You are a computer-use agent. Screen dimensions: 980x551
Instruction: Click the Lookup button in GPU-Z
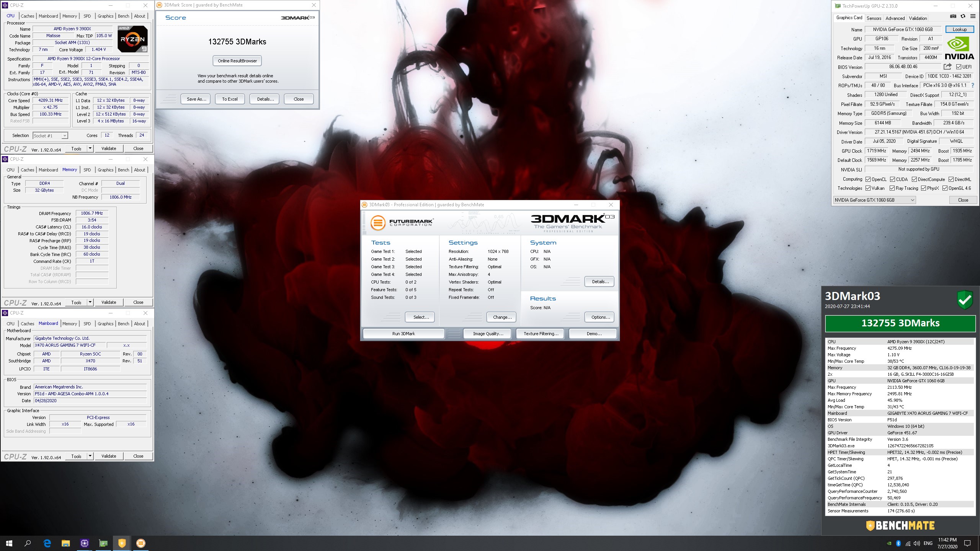pos(960,29)
